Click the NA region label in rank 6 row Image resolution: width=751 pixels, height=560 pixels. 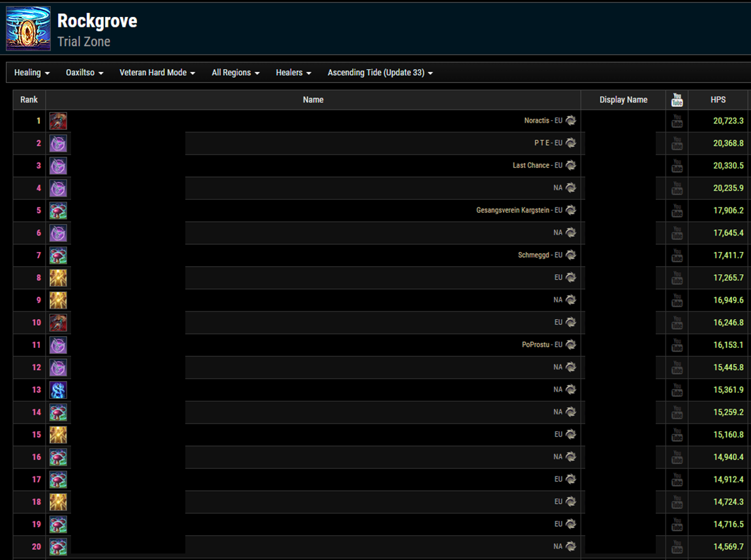point(558,232)
